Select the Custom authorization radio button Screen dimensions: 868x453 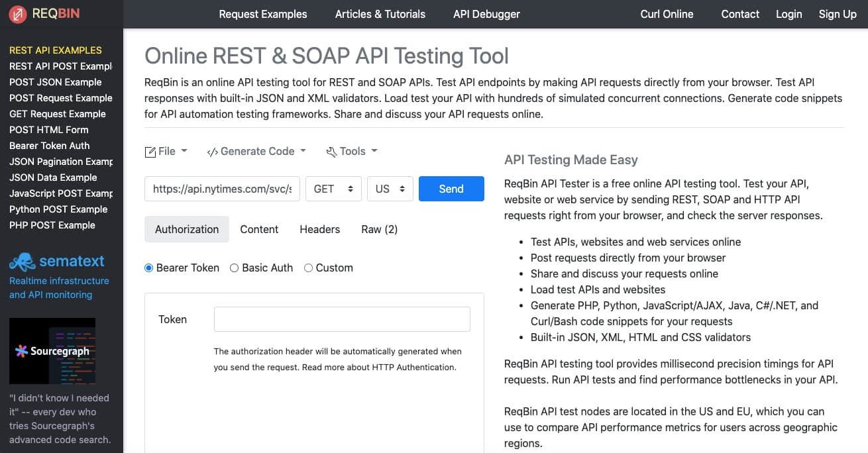[308, 268]
